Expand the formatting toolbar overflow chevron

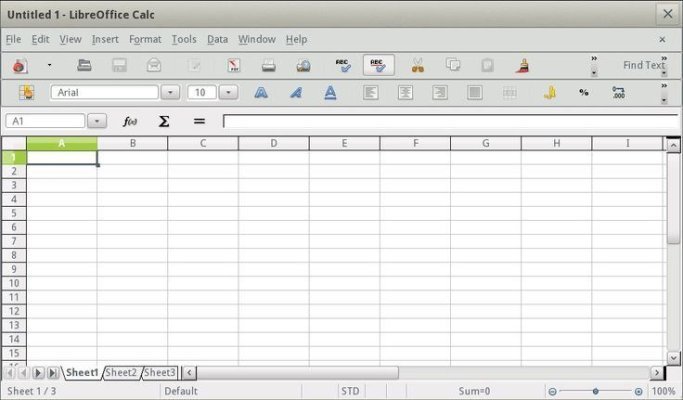pyautogui.click(x=664, y=86)
